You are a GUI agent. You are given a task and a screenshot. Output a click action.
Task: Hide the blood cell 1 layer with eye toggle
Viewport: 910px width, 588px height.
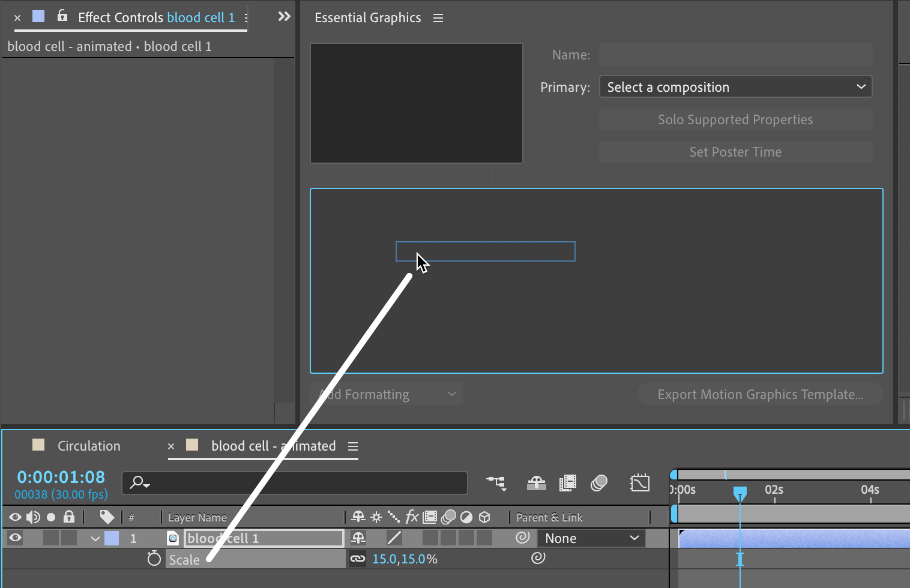coord(15,538)
